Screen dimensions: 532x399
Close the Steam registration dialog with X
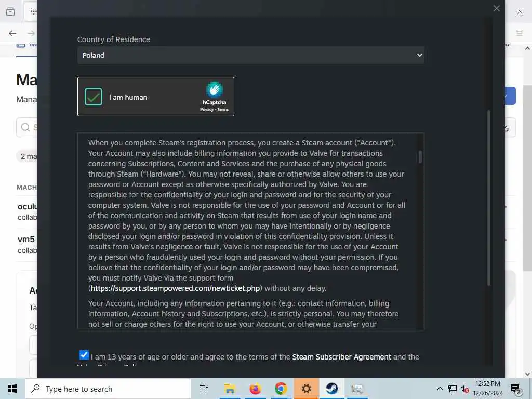click(x=496, y=8)
